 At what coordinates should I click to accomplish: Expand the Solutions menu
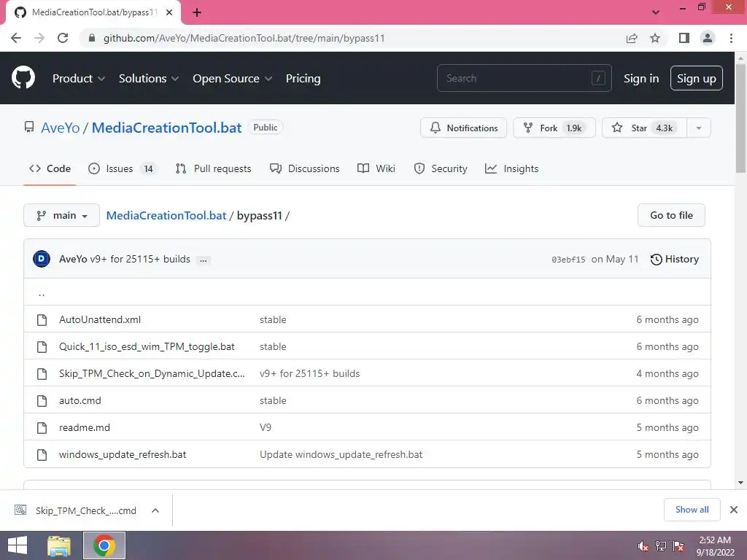[149, 78]
